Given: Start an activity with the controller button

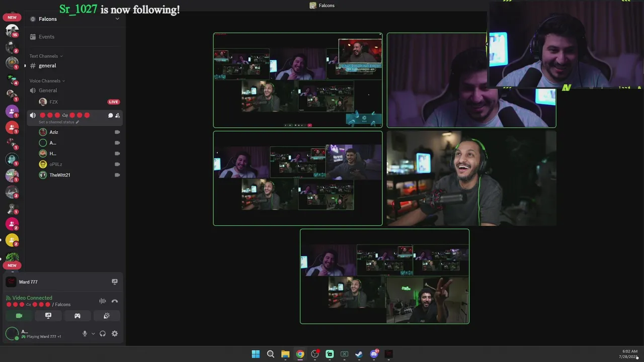Looking at the screenshot, I should [77, 316].
